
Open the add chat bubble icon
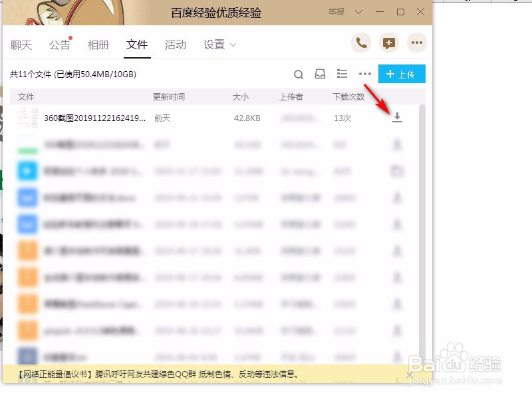[389, 43]
